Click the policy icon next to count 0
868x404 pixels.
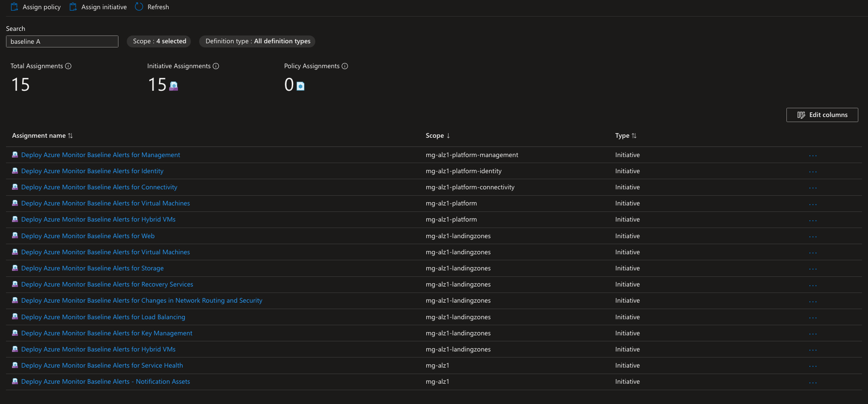point(301,86)
